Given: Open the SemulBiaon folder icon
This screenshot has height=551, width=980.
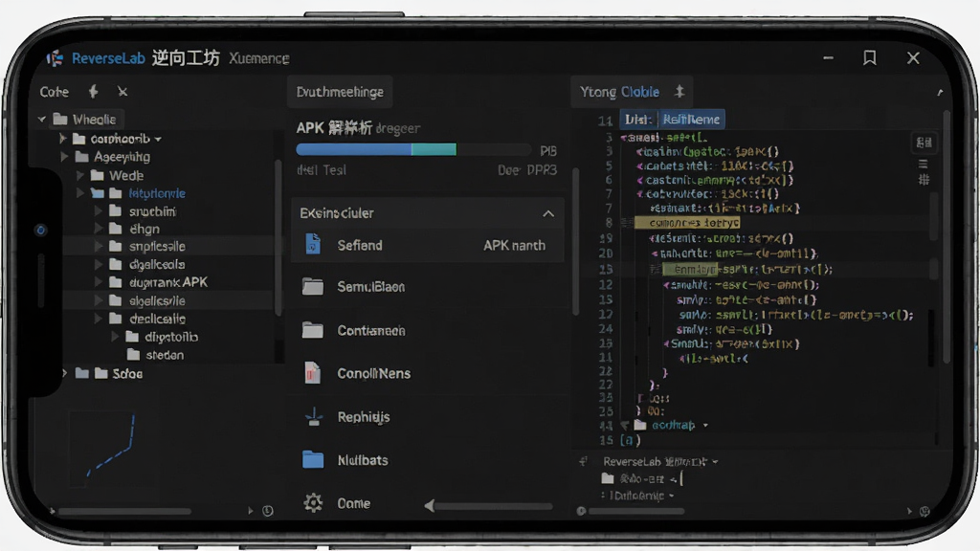Looking at the screenshot, I should coord(313,287).
